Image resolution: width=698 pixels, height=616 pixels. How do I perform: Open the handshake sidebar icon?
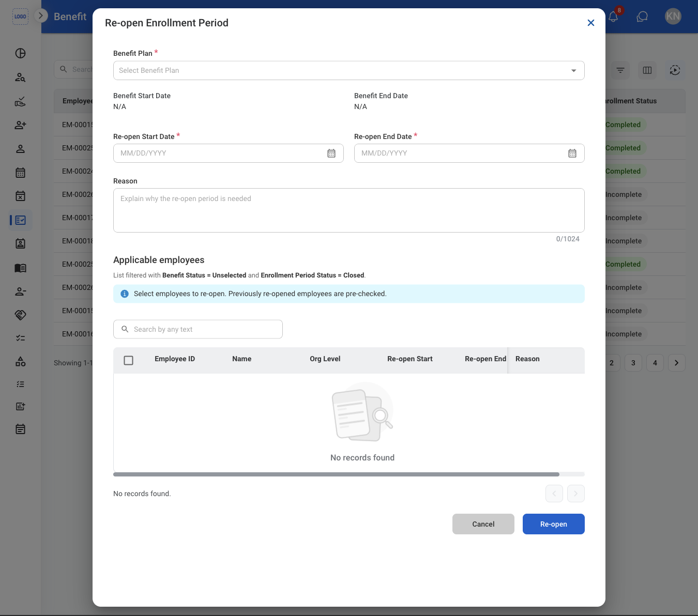(21, 315)
